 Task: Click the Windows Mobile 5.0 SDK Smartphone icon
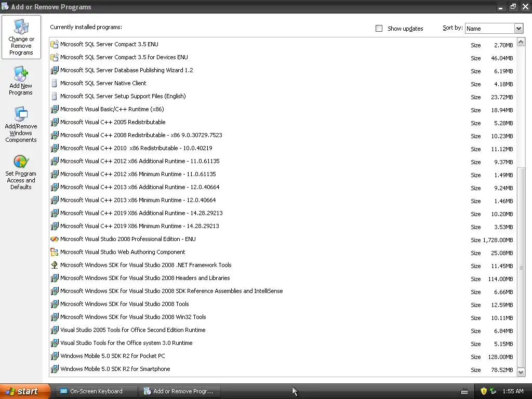[x=54, y=369]
